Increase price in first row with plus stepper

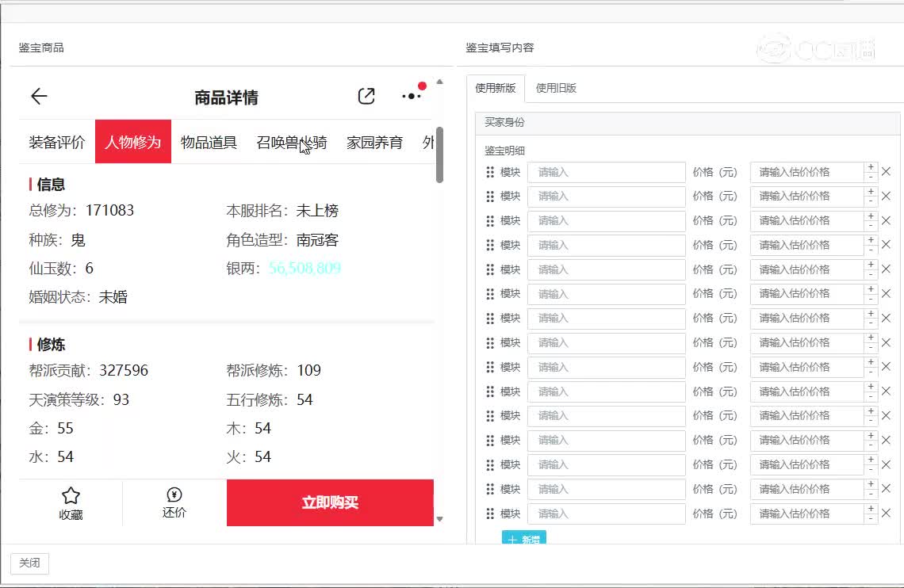tap(871, 167)
